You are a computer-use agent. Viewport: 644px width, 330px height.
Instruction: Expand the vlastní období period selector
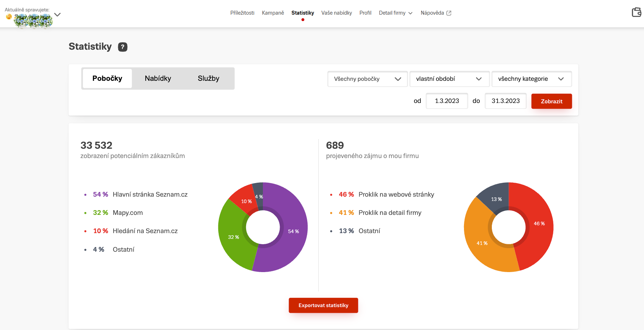[x=449, y=79]
